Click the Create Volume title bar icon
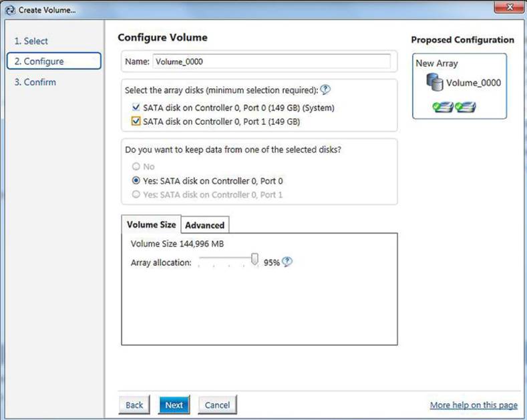Image resolution: width=527 pixels, height=420 pixels. coord(11,10)
